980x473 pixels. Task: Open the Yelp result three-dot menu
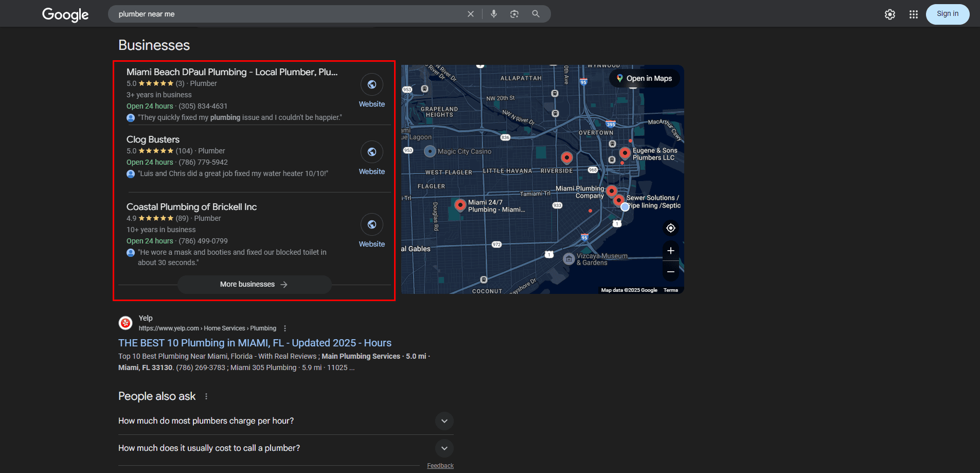(285, 328)
